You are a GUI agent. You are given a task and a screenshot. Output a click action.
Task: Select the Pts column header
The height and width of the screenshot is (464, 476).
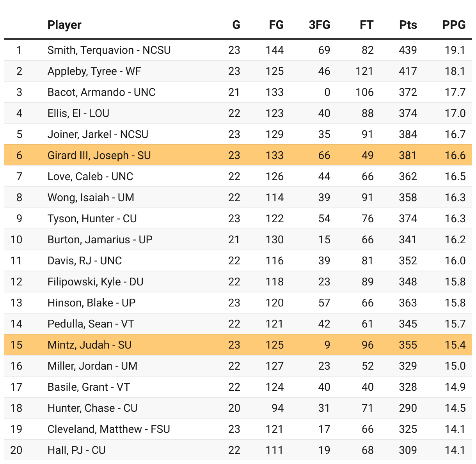408,25
